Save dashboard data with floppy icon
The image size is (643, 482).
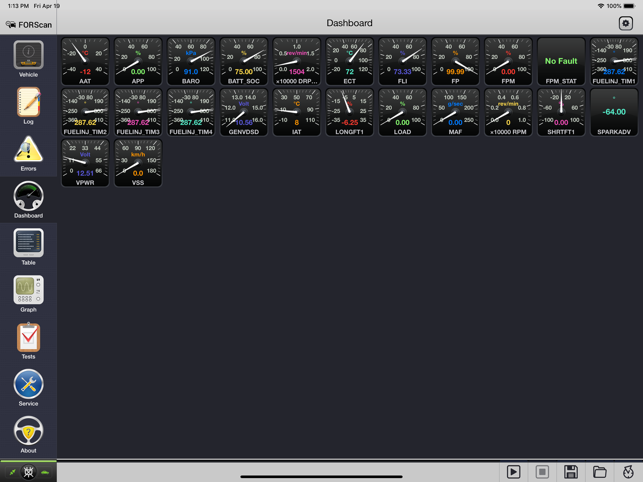[571, 472]
